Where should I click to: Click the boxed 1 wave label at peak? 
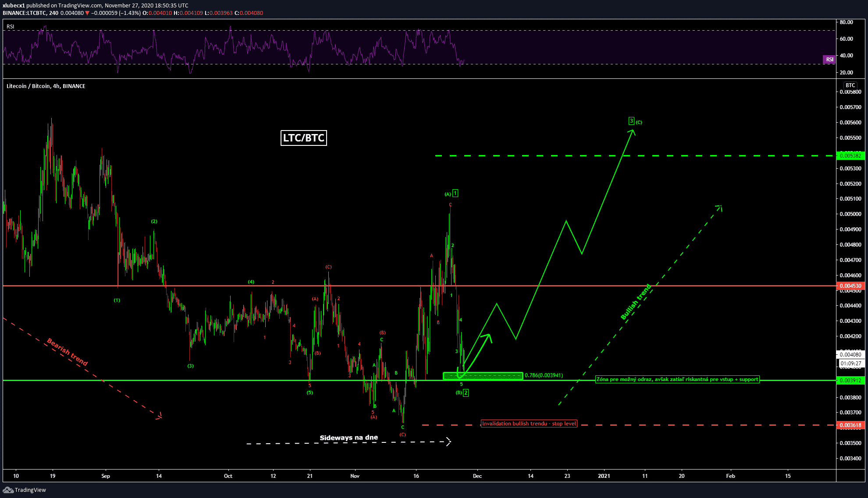pyautogui.click(x=455, y=193)
